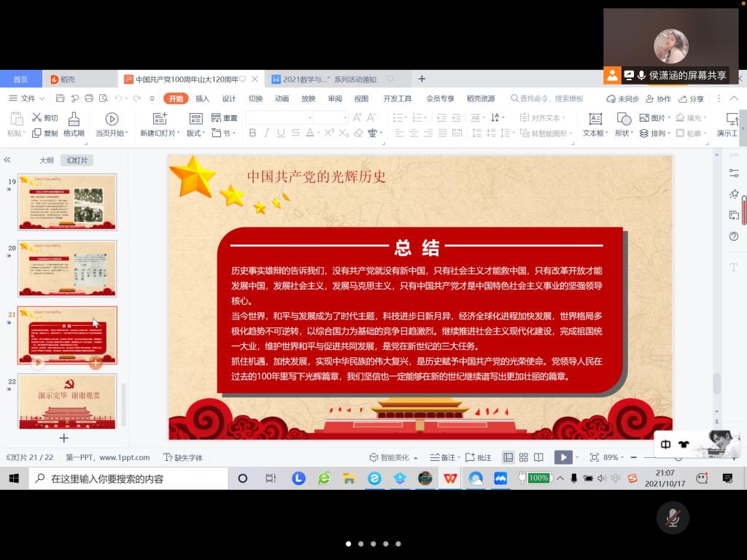The width and height of the screenshot is (747, 560).
Task: Start slideshow with 当页开始 play icon
Action: tap(112, 119)
